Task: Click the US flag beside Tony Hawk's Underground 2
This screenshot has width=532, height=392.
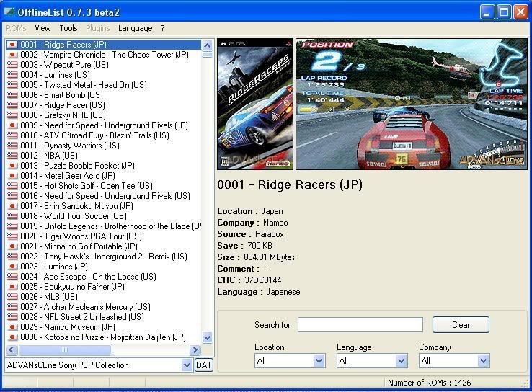Action: pyautogui.click(x=12, y=257)
